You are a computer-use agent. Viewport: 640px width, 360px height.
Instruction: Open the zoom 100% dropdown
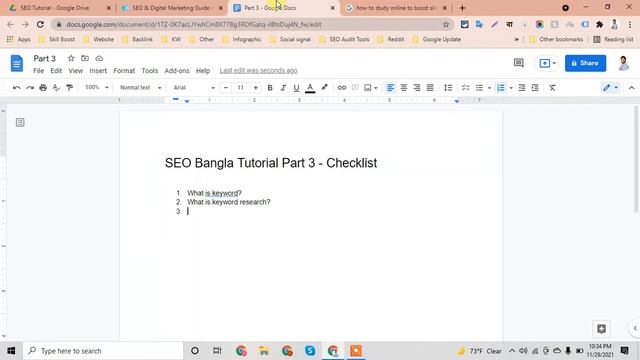pyautogui.click(x=96, y=87)
